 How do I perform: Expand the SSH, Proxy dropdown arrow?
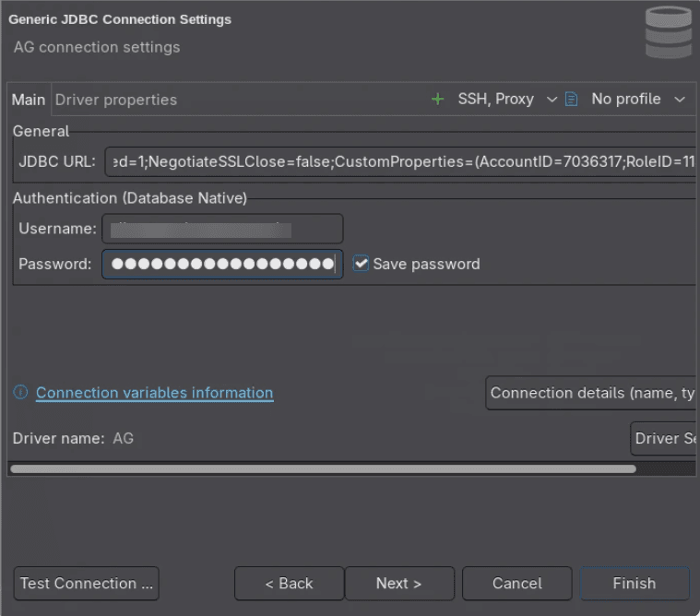pyautogui.click(x=552, y=99)
